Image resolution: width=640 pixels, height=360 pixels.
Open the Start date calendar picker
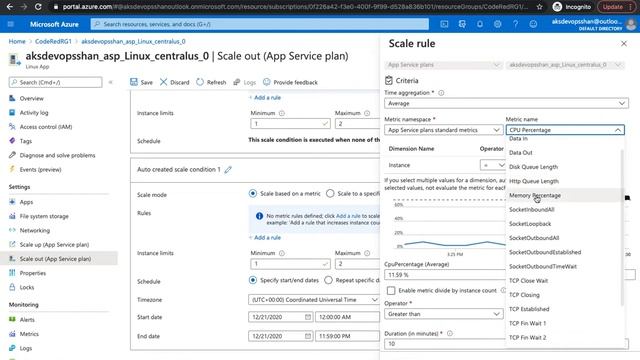pos(308,317)
